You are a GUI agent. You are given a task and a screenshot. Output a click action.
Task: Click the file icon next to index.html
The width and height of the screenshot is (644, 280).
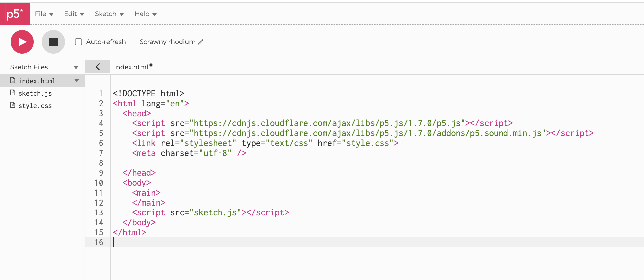click(13, 80)
